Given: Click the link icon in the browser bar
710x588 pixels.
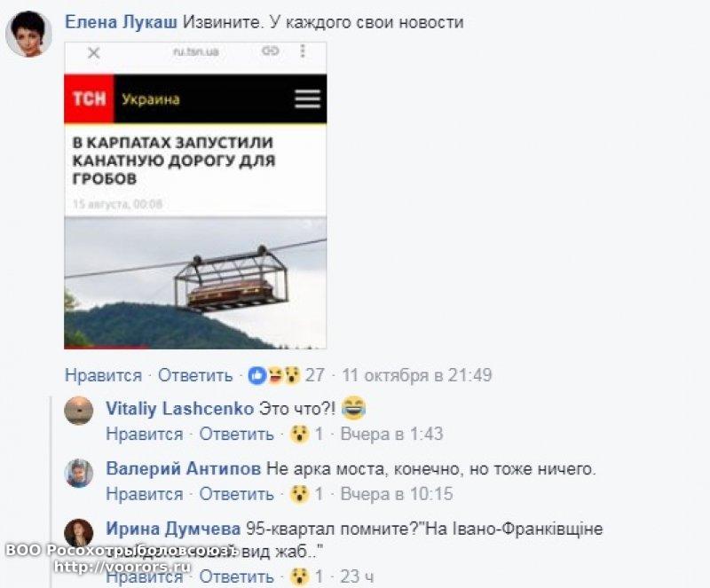Looking at the screenshot, I should [x=271, y=51].
